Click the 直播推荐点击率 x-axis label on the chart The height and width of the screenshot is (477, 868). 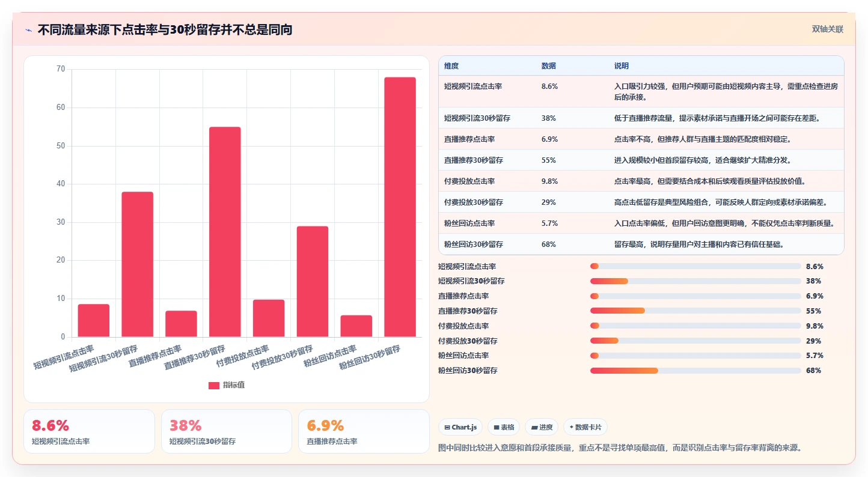(x=155, y=356)
